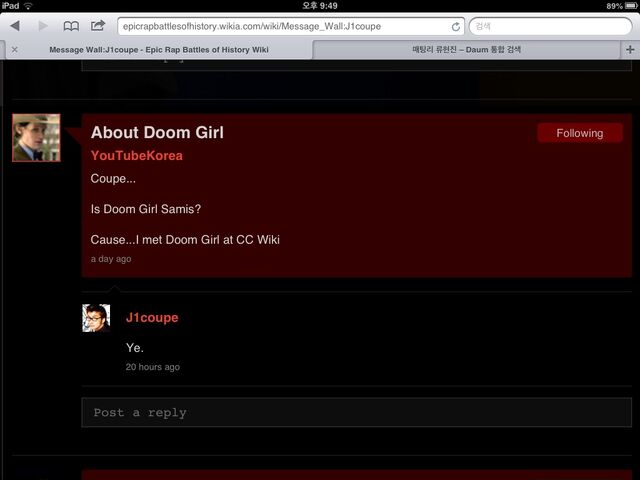Tap the battery indicator icon
The height and width of the screenshot is (480, 640).
631,6
